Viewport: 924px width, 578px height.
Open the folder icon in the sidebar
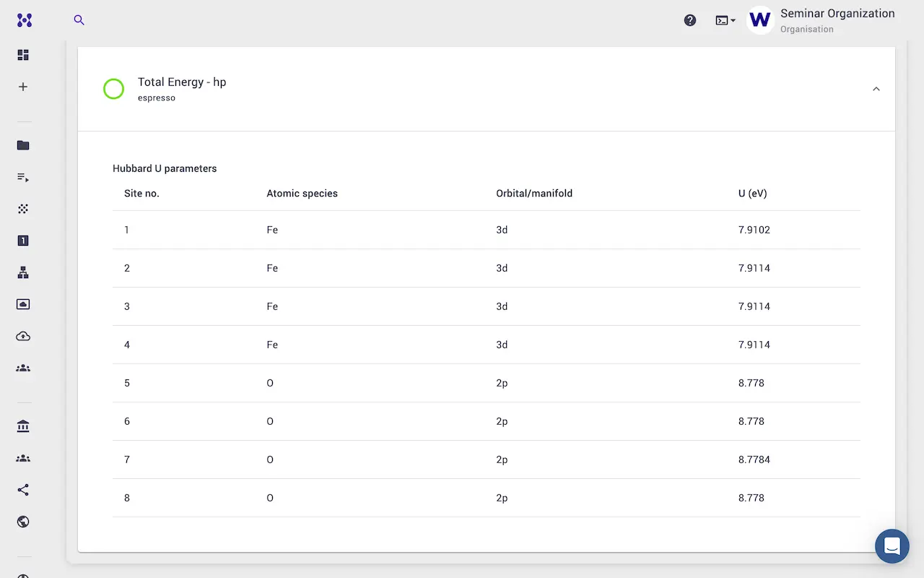pyautogui.click(x=22, y=145)
